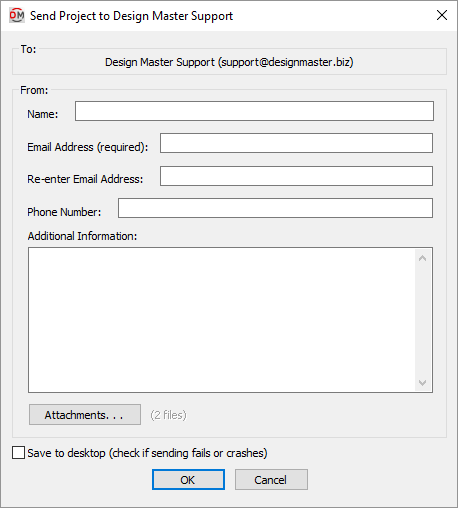Click the (2 files) attachment count label
This screenshot has width=458, height=508.
(x=168, y=415)
